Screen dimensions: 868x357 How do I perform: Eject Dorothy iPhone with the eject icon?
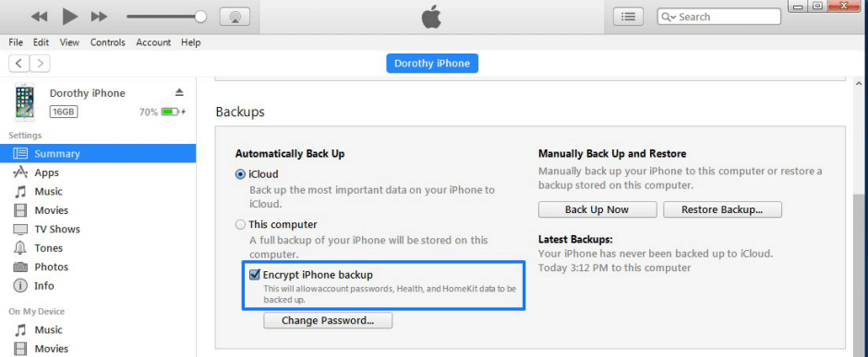pyautogui.click(x=179, y=92)
